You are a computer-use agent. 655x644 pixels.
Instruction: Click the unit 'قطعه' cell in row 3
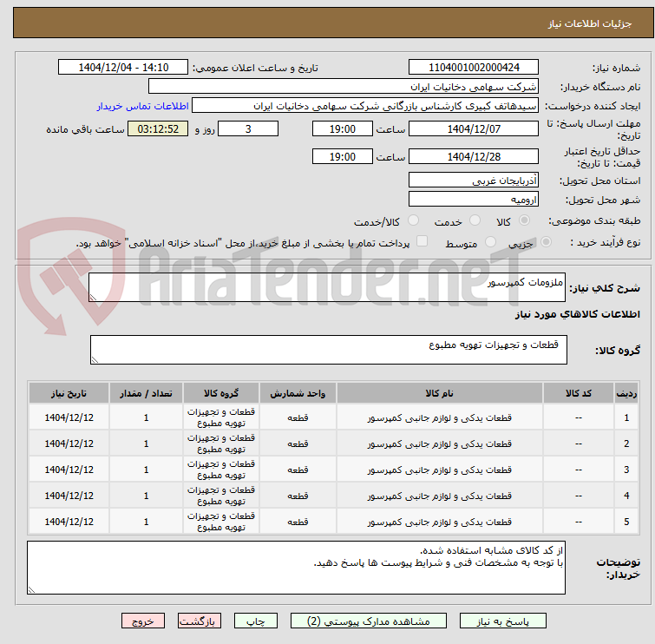click(x=298, y=470)
